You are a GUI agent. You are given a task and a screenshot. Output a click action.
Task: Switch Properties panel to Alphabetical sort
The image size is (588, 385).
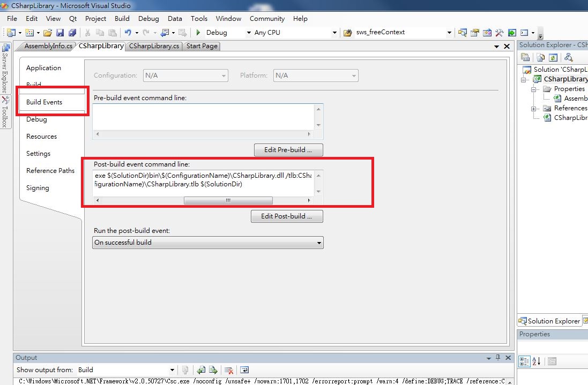tap(536, 361)
